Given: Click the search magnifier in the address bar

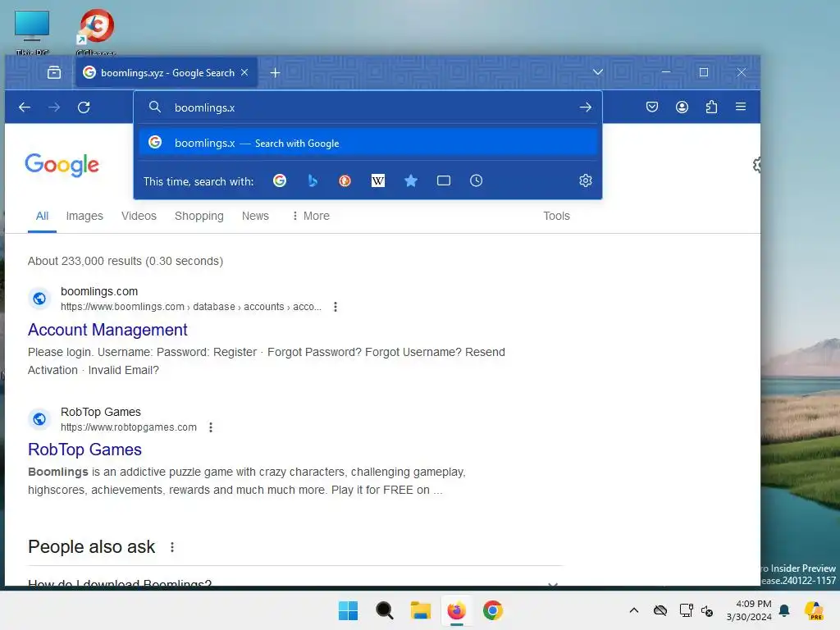Looking at the screenshot, I should pyautogui.click(x=155, y=107).
